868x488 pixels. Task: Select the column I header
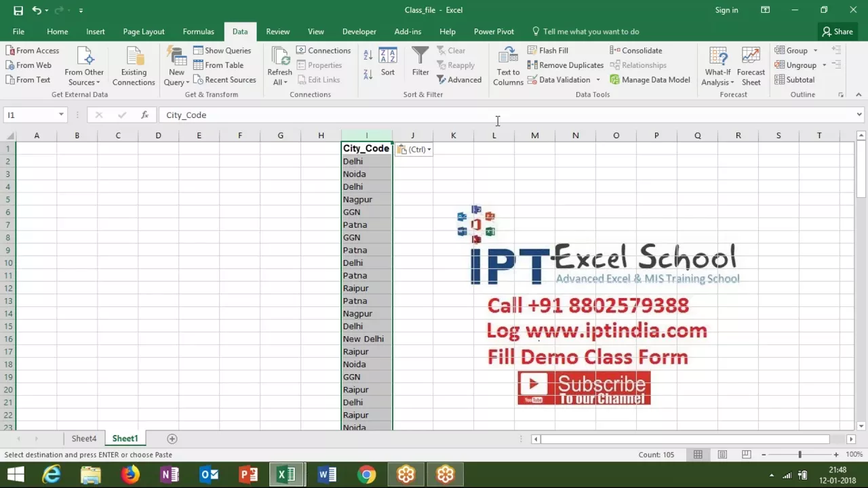367,136
